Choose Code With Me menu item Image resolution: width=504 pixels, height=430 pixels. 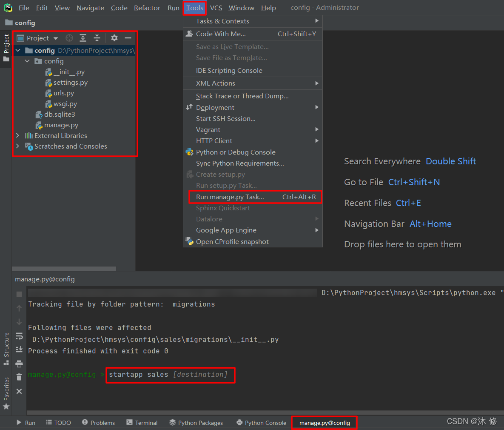[x=253, y=34]
